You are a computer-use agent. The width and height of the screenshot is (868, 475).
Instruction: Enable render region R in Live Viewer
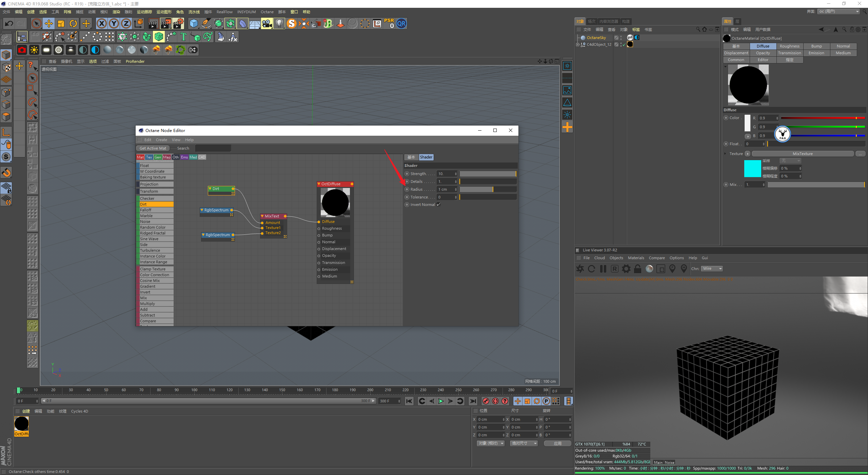click(x=614, y=269)
